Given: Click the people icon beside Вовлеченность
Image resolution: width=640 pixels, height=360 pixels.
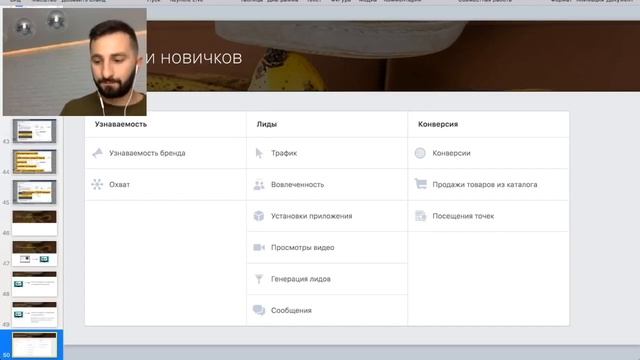Looking at the screenshot, I should pyautogui.click(x=259, y=184).
